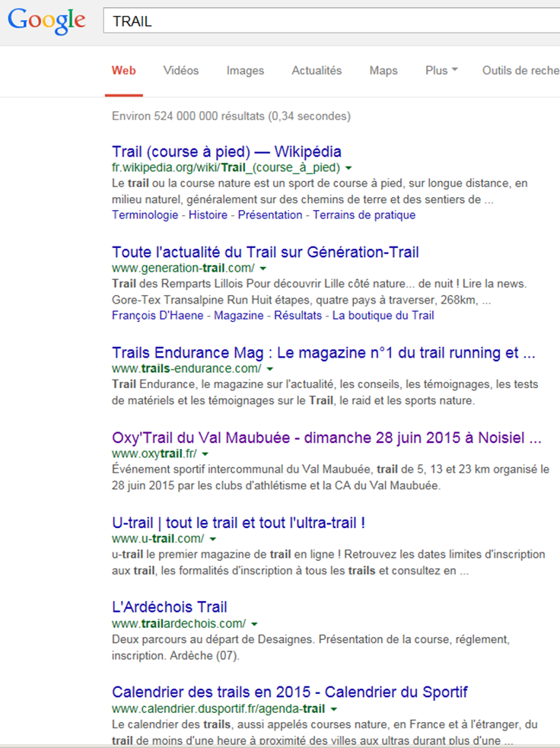Open the Maps tab

coord(383,71)
